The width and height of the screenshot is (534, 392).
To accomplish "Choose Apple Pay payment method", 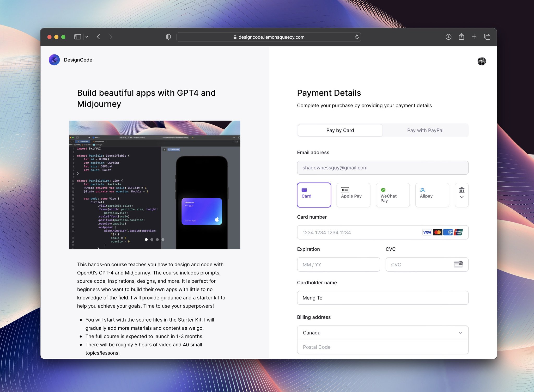I will pyautogui.click(x=353, y=195).
